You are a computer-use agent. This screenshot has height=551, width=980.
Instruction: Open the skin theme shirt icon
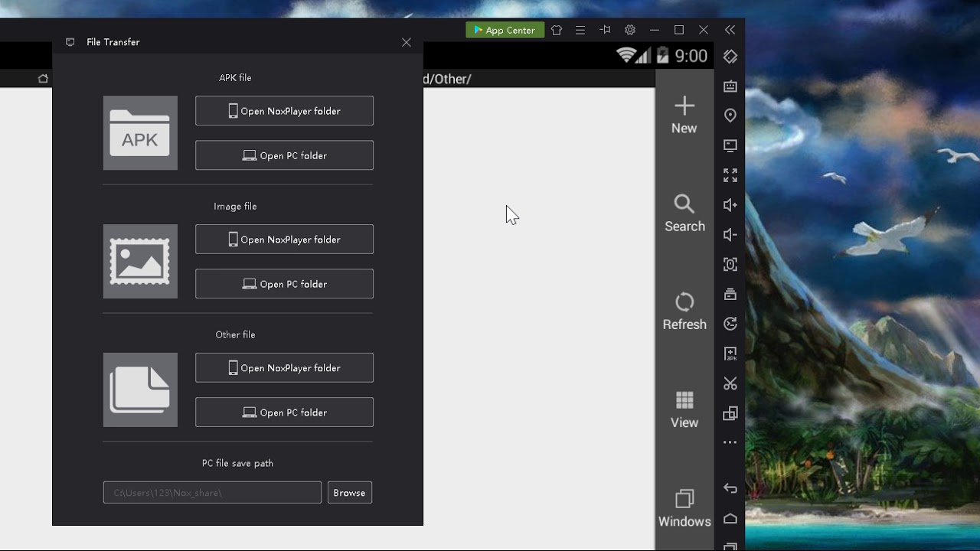coord(557,30)
